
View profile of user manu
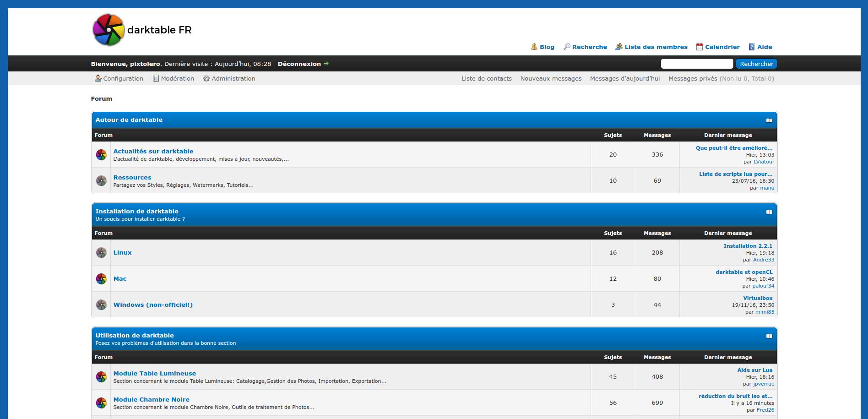767,188
